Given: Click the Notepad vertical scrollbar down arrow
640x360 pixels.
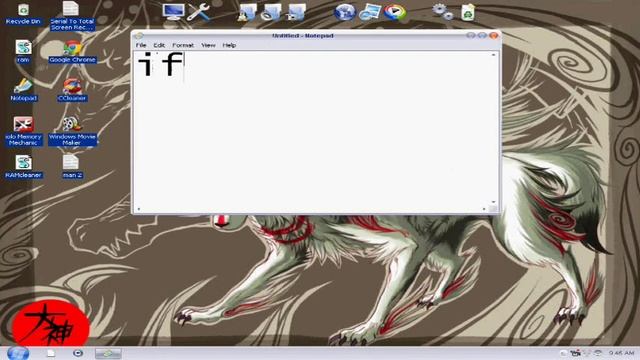Looking at the screenshot, I should (493, 202).
